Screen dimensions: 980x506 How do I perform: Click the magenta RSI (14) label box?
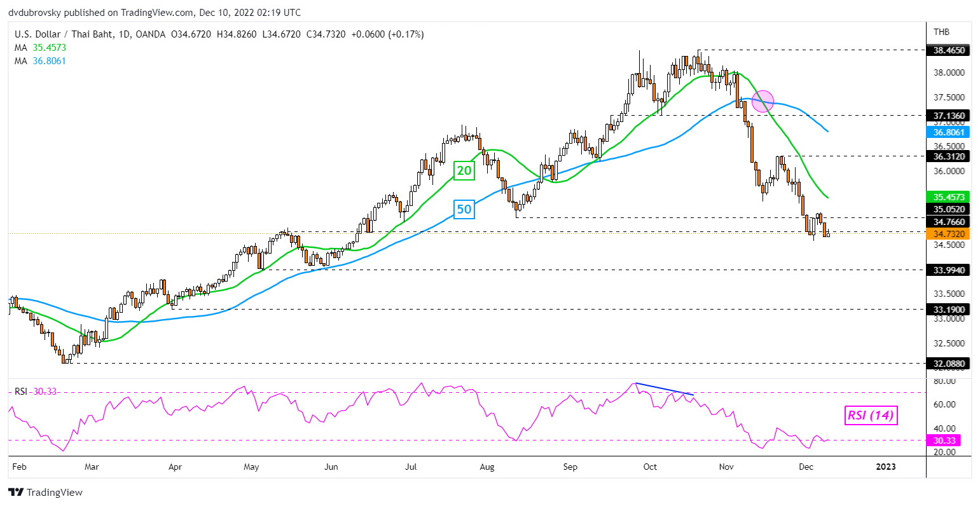871,416
